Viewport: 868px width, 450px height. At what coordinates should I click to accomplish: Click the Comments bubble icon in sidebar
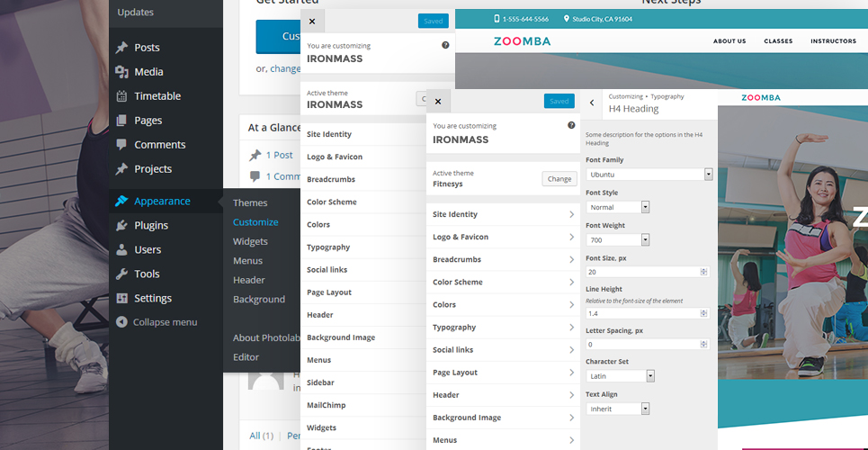121,145
